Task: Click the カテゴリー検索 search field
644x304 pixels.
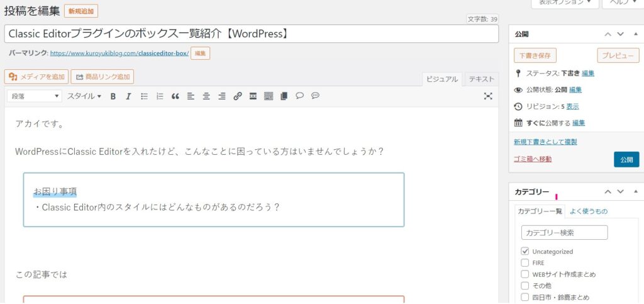Action: 564,232
